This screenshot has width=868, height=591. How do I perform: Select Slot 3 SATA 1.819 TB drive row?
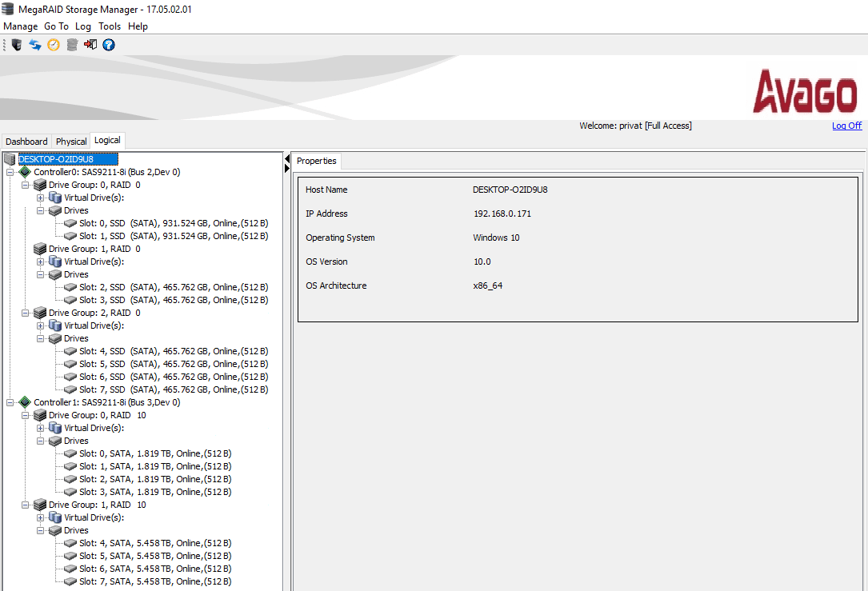(155, 492)
